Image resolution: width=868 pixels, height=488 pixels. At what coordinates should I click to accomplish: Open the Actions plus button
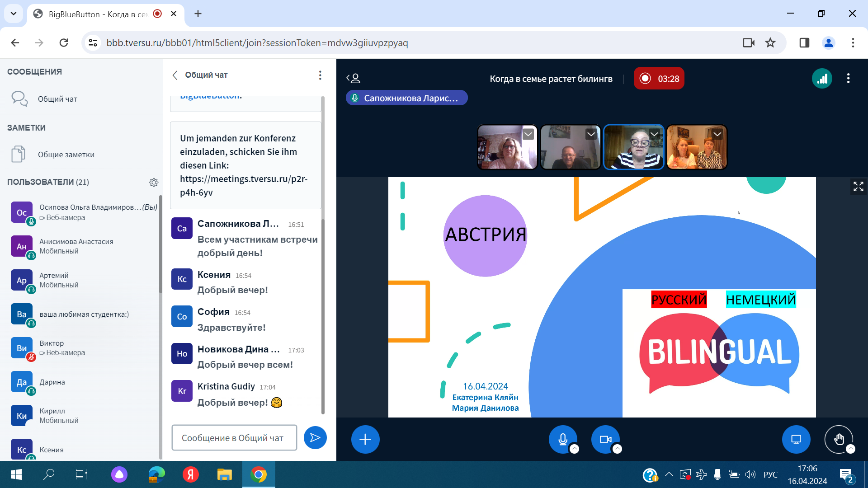pos(365,439)
